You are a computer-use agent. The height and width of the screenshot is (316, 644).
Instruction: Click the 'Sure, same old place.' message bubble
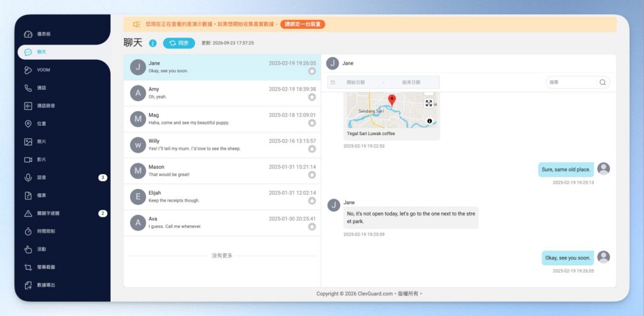tap(566, 170)
